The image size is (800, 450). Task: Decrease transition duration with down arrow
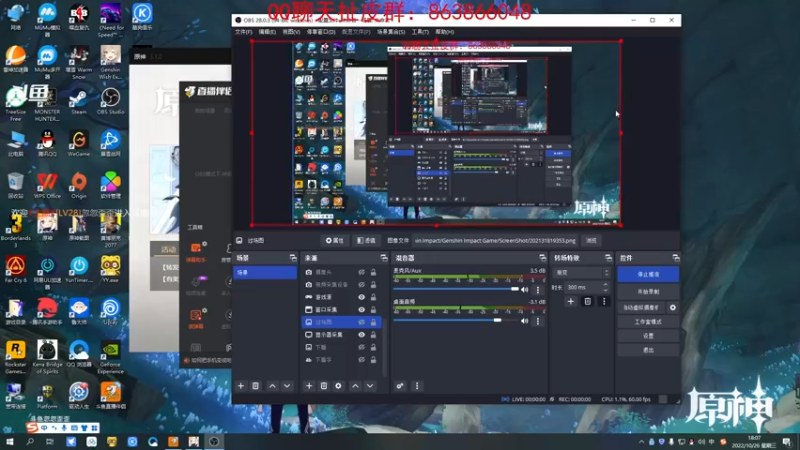click(606, 290)
